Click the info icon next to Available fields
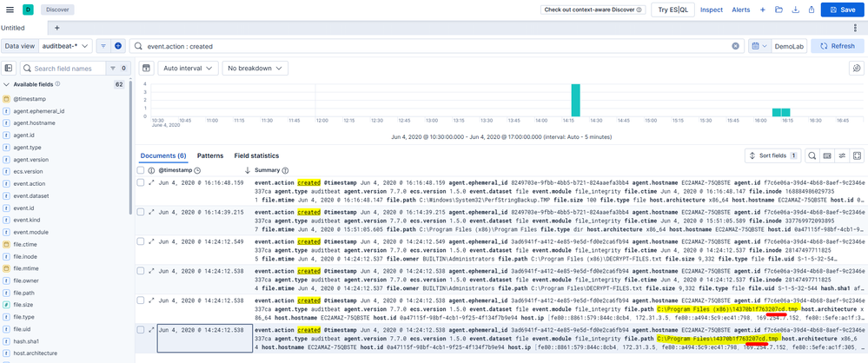The image size is (868, 363). tap(57, 84)
